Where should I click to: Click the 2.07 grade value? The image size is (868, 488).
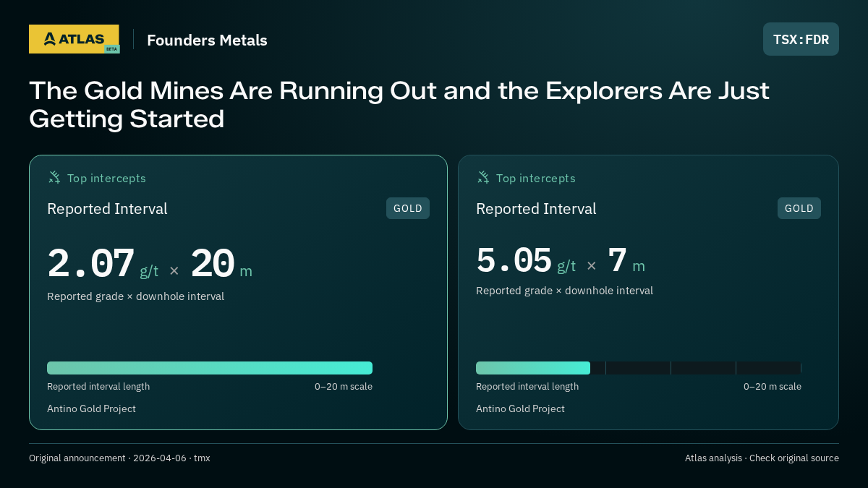pyautogui.click(x=91, y=263)
